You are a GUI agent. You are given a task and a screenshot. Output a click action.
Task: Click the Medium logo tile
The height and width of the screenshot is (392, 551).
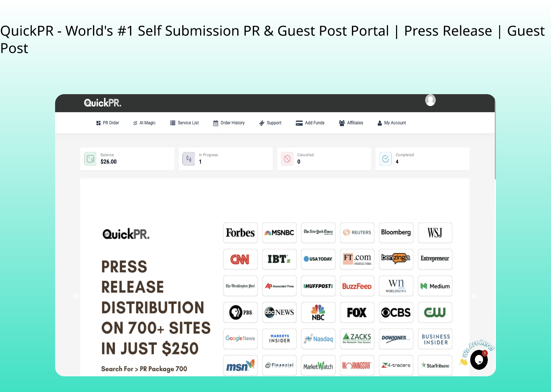click(x=435, y=286)
